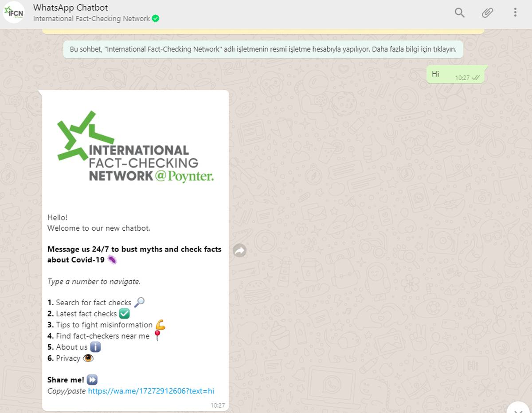Open the wa.me/17272912606 share link
Viewport: 532px width, 413px height.
[151, 391]
